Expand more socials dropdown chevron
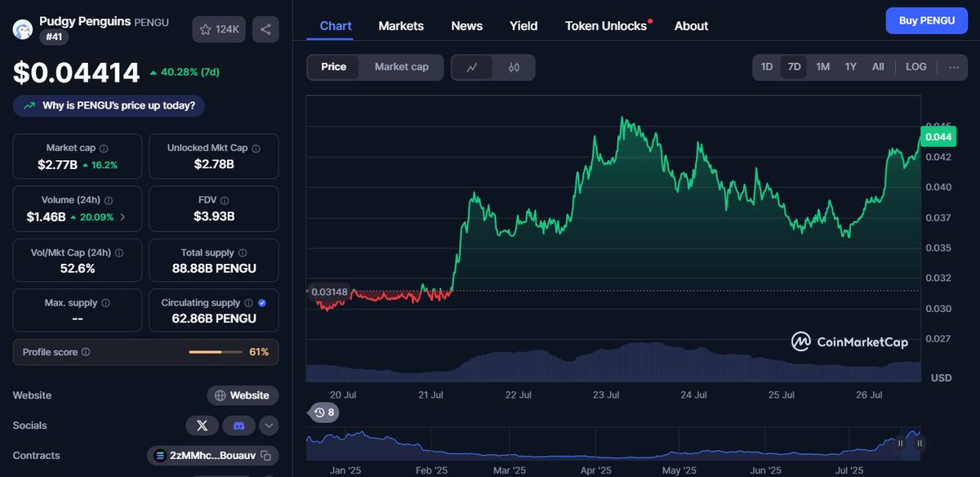 (x=269, y=426)
